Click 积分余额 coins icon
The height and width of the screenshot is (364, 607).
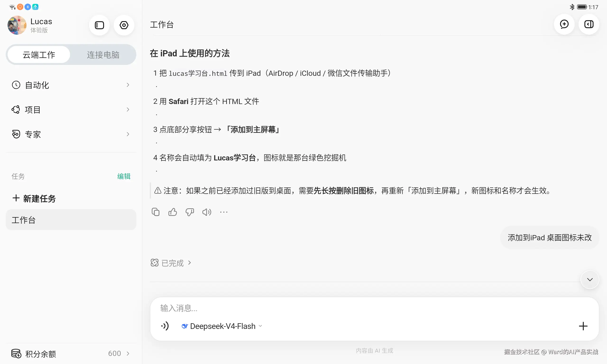(16, 353)
